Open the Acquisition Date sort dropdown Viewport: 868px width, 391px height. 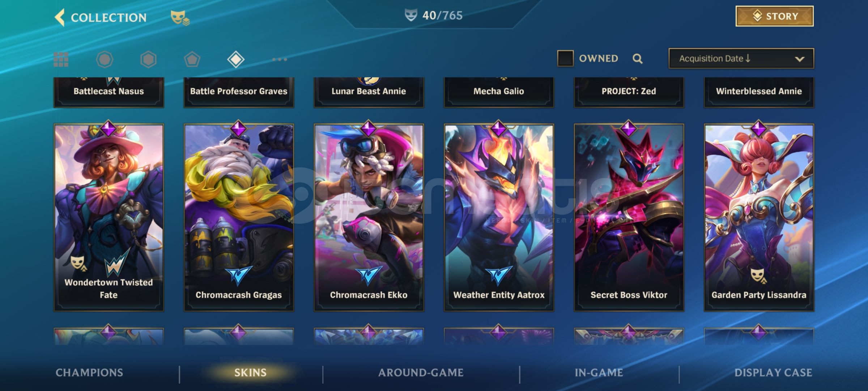point(741,58)
